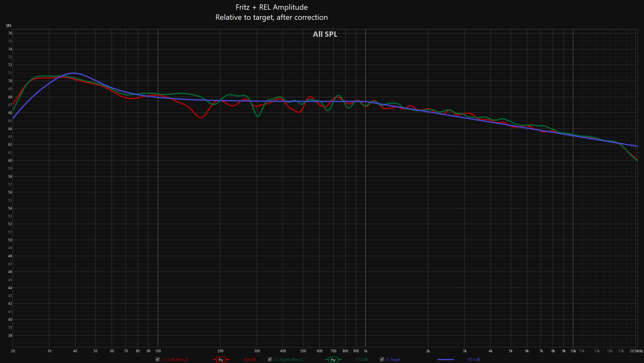Click the 67.4 dB target readout
The width and height of the screenshot is (644, 363).
point(474,360)
